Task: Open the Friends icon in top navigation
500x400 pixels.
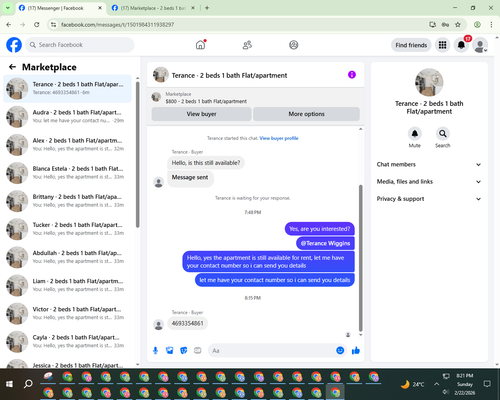Action: point(247,45)
